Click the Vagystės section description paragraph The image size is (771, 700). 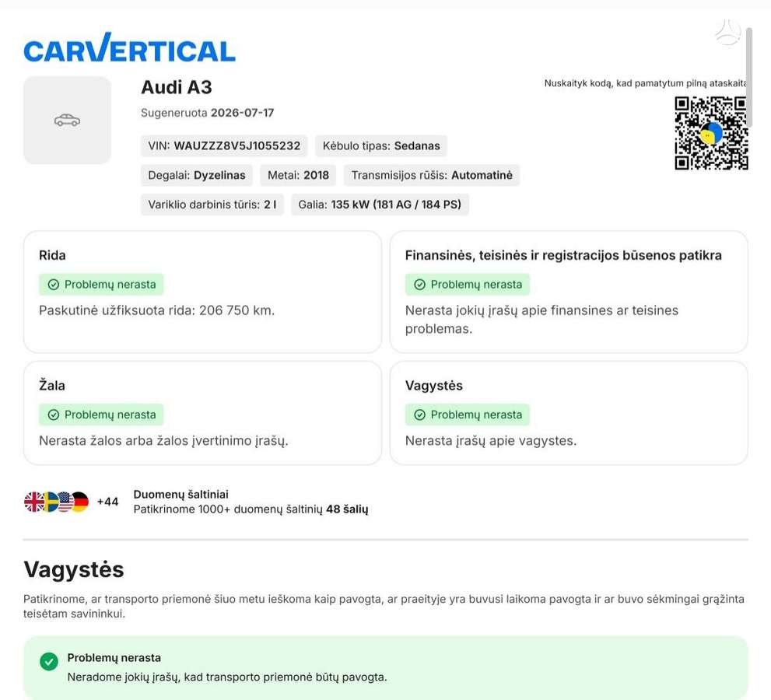pyautogui.click(x=384, y=606)
